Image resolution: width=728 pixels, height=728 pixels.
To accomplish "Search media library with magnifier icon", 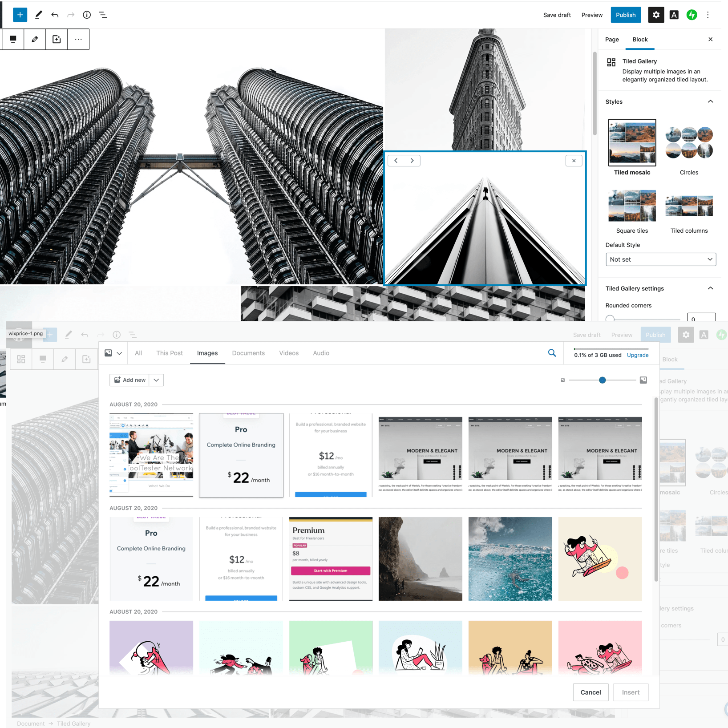I will [x=552, y=353].
